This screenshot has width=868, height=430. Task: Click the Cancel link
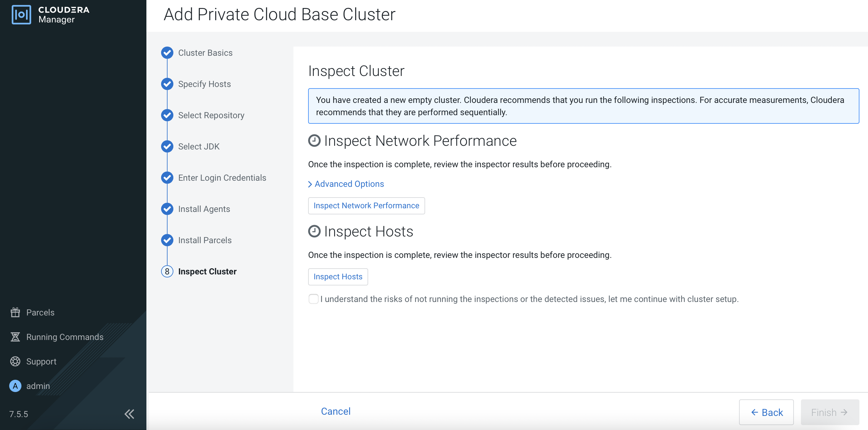[x=336, y=411]
